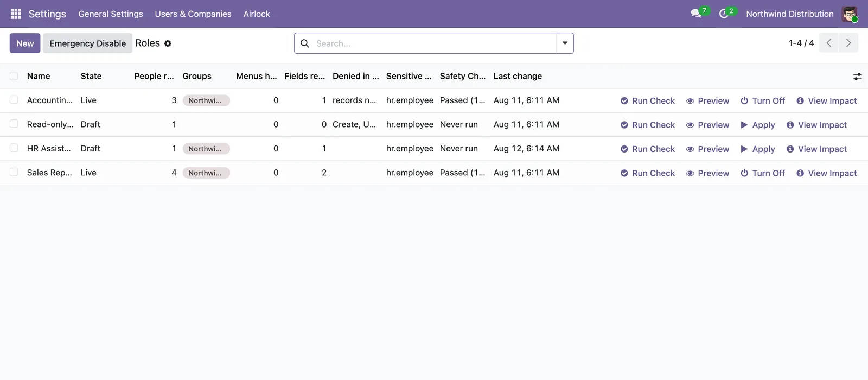868x380 pixels.
Task: Click the 1-4 / 4 pager counter
Action: tap(801, 43)
